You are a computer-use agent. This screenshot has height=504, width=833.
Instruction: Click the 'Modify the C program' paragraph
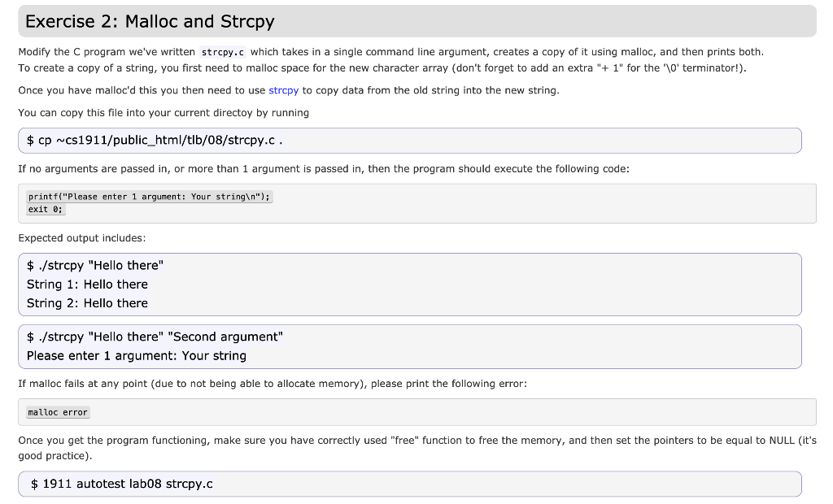391,60
